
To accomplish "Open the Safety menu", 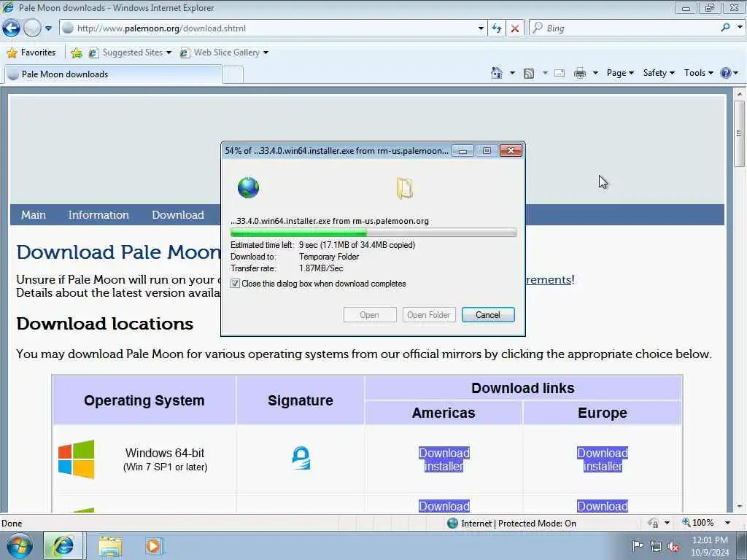I will 659,73.
